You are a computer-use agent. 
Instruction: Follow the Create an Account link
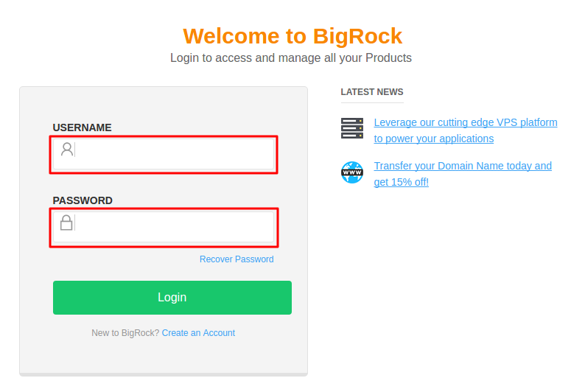[198, 333]
